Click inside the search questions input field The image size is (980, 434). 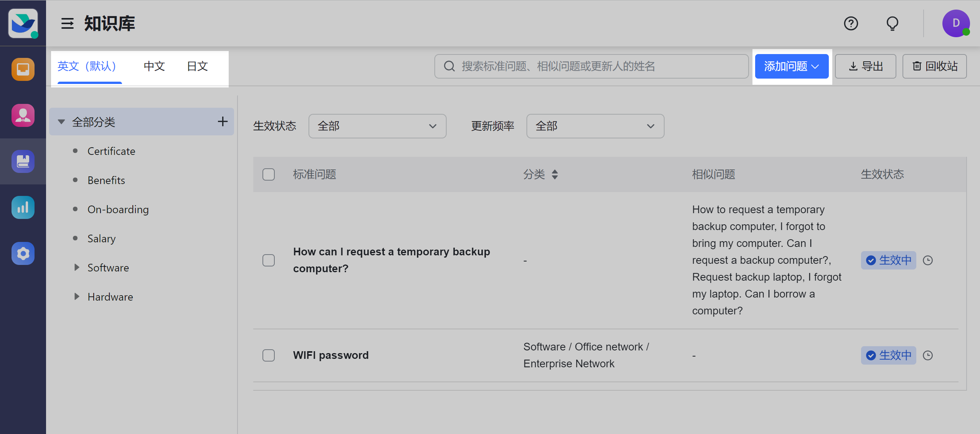pos(591,66)
